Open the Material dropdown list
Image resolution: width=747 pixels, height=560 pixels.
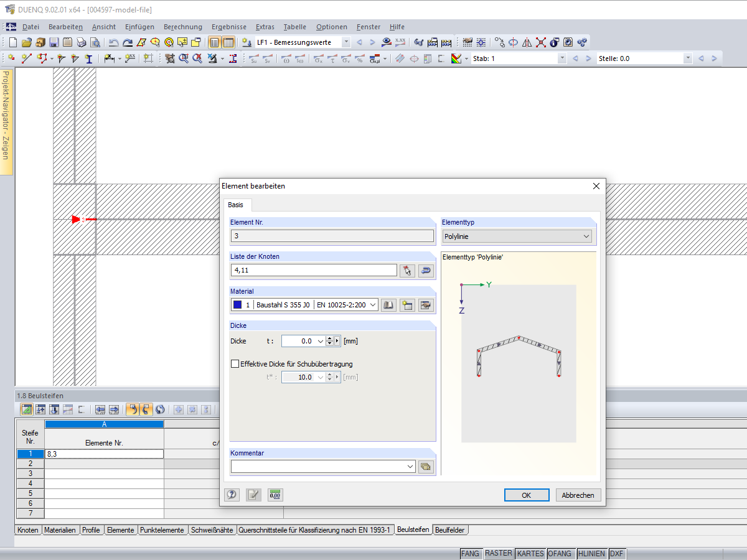click(372, 305)
